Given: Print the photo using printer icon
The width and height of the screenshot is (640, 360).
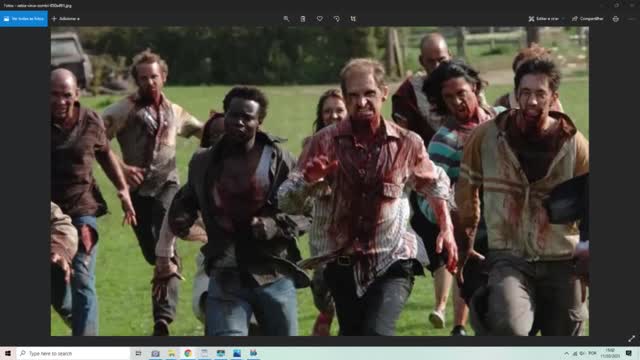Looking at the screenshot, I should (616, 19).
